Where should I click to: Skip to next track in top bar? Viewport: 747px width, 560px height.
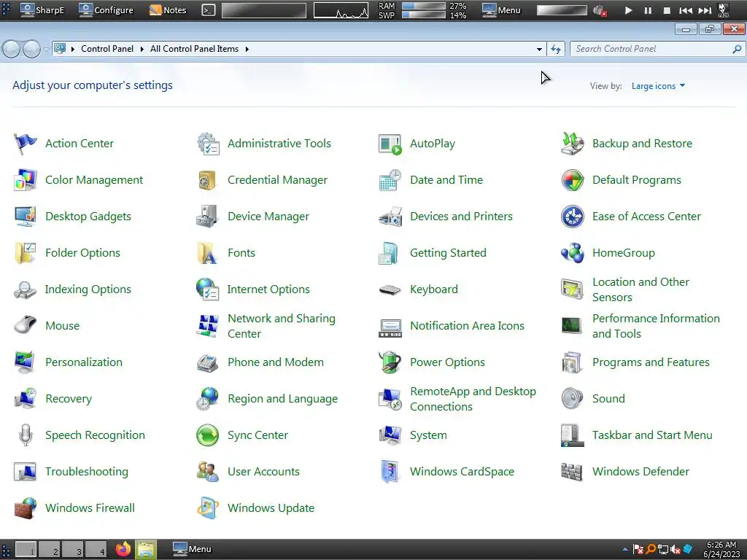click(705, 10)
